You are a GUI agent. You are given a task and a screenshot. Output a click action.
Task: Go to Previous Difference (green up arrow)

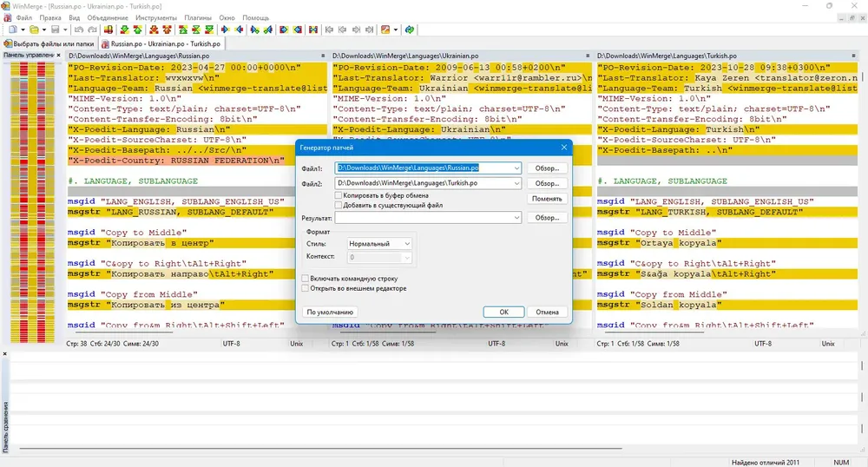click(137, 30)
